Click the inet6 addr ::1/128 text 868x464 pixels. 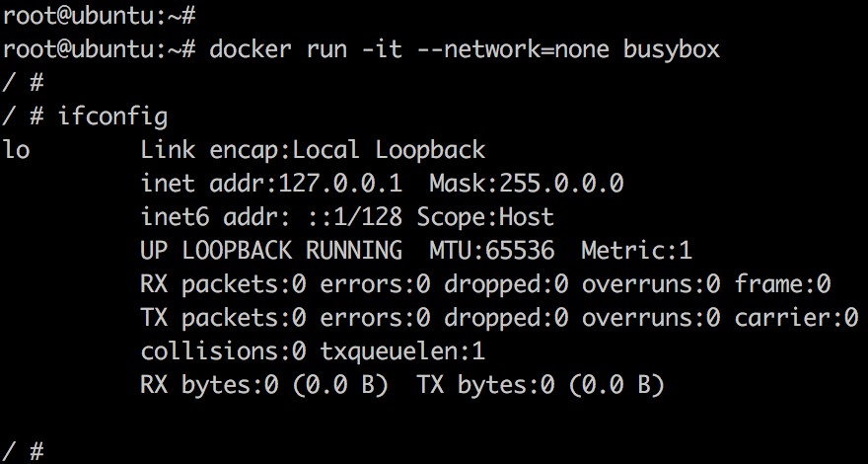pyautogui.click(x=271, y=218)
